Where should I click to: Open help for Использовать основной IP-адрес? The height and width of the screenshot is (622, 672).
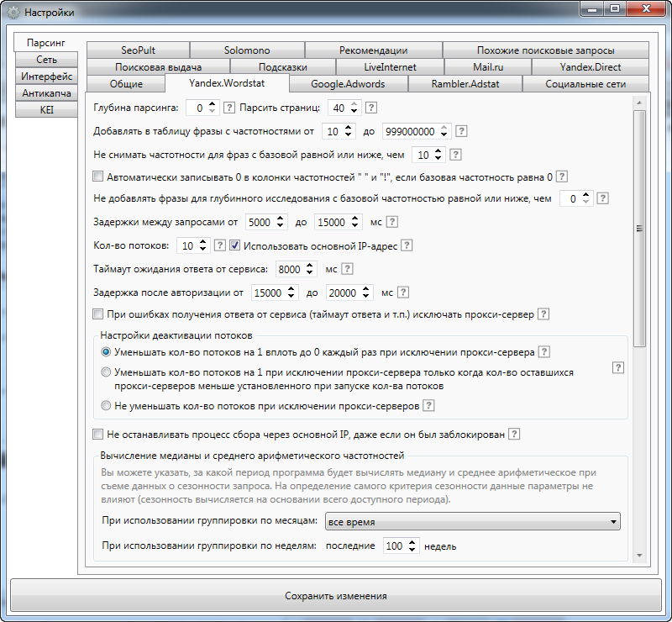[407, 245]
